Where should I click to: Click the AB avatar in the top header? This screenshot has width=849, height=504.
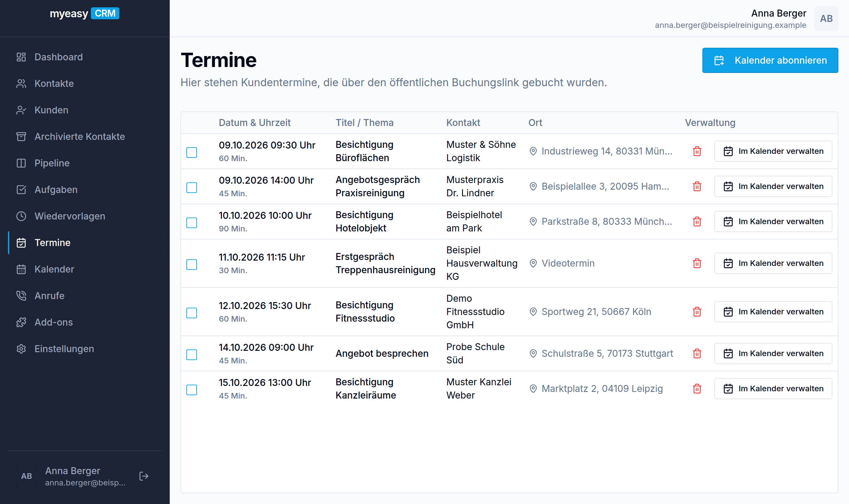[x=826, y=18]
